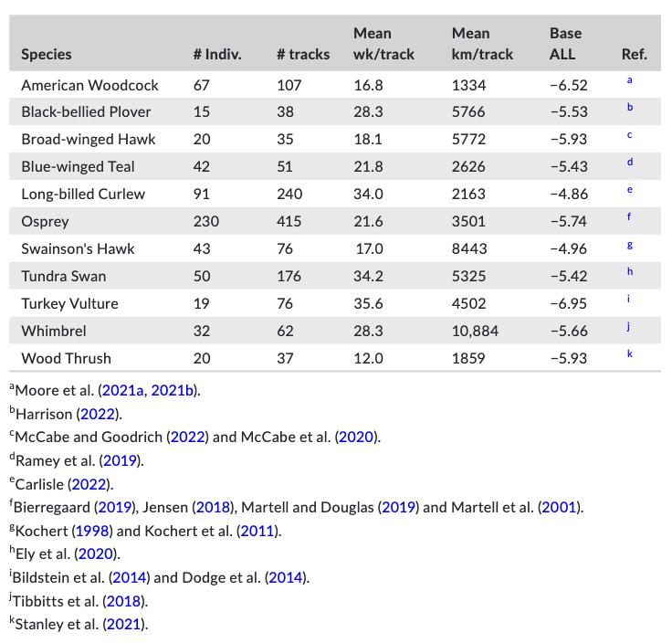Follow footnote link h for Tundra Swan
The image size is (672, 643).
click(630, 271)
